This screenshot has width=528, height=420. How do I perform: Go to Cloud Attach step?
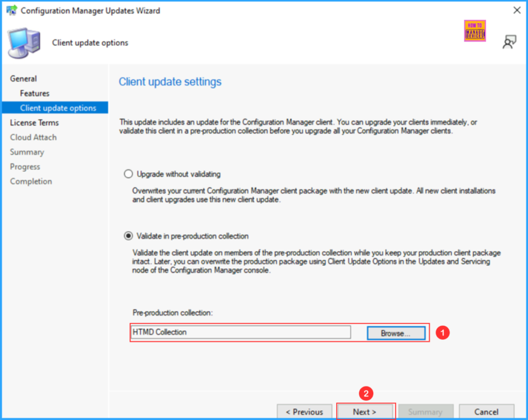(34, 137)
